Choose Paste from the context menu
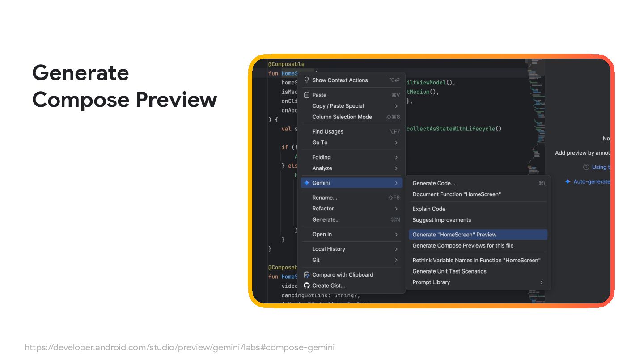 [x=352, y=95]
